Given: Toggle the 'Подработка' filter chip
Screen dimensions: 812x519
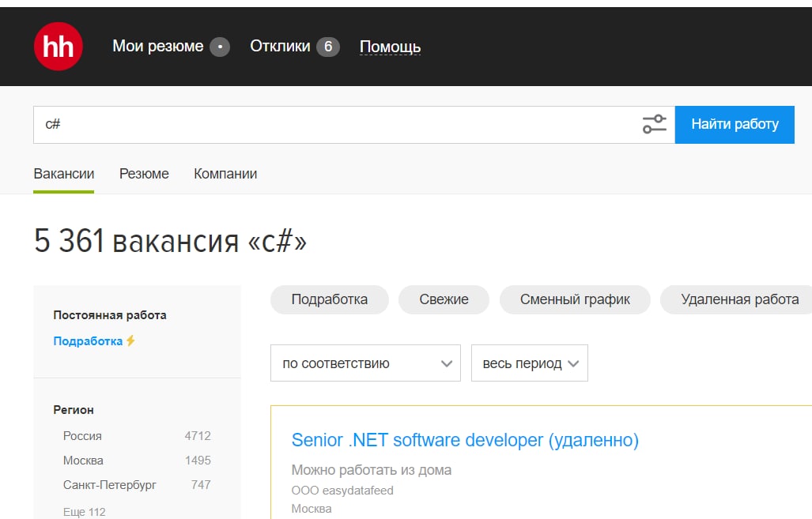Looking at the screenshot, I should (330, 299).
